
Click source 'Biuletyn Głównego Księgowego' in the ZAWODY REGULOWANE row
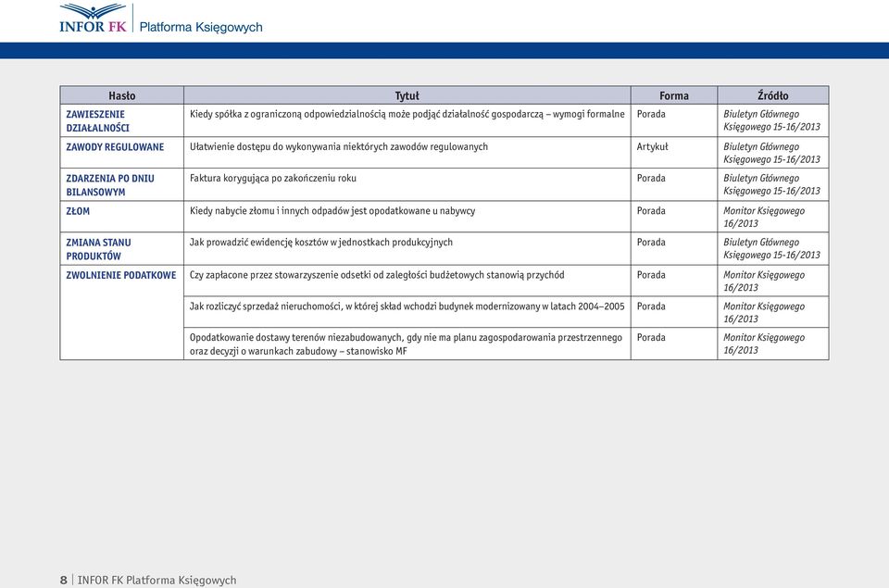point(771,153)
